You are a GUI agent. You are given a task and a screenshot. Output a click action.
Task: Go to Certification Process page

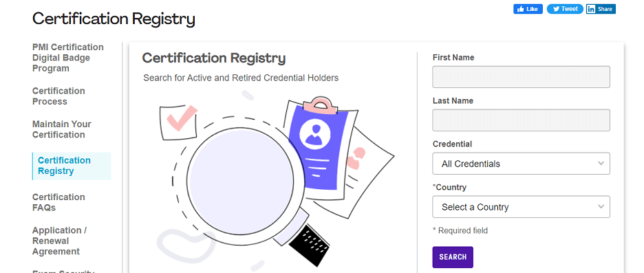point(58,96)
